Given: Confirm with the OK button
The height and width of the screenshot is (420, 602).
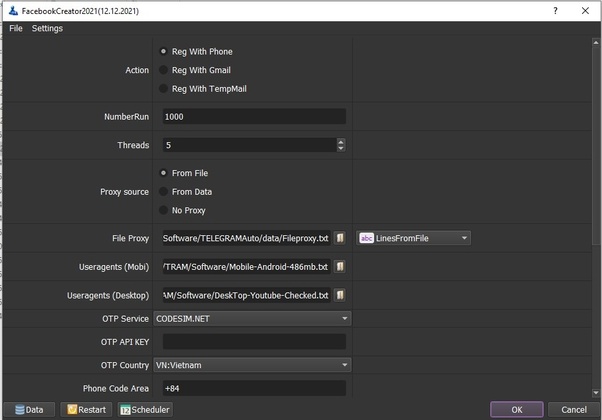Looking at the screenshot, I should click(517, 410).
